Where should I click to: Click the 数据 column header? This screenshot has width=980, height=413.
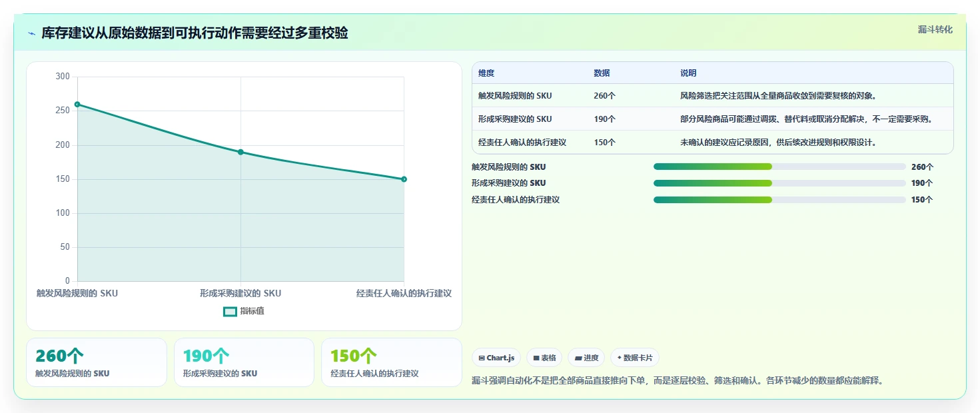pyautogui.click(x=602, y=73)
